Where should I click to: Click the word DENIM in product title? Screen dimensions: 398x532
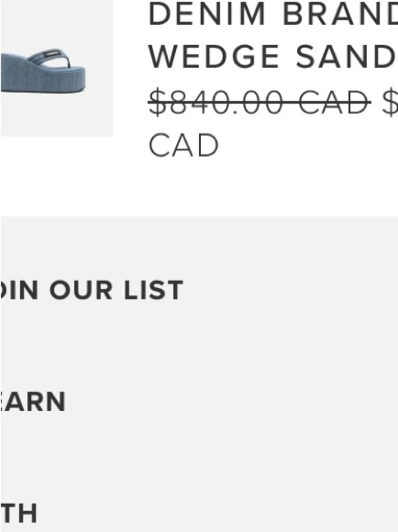point(207,14)
